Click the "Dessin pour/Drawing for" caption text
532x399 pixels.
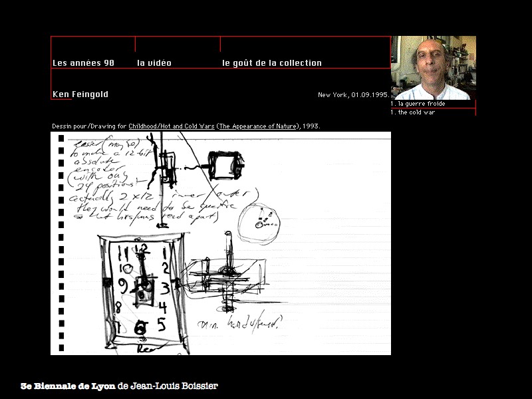click(89, 126)
